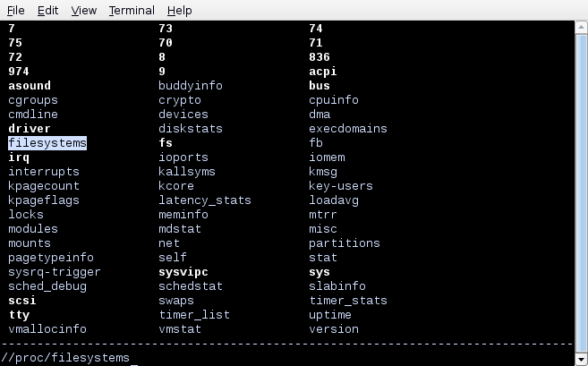The height and width of the screenshot is (366, 588).
Task: Open the Help menu
Action: point(179,10)
